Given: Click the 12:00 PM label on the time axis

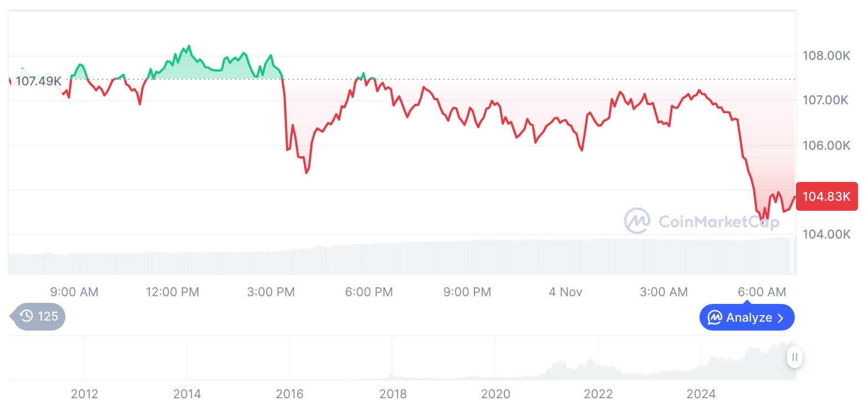Looking at the screenshot, I should click(x=172, y=292).
